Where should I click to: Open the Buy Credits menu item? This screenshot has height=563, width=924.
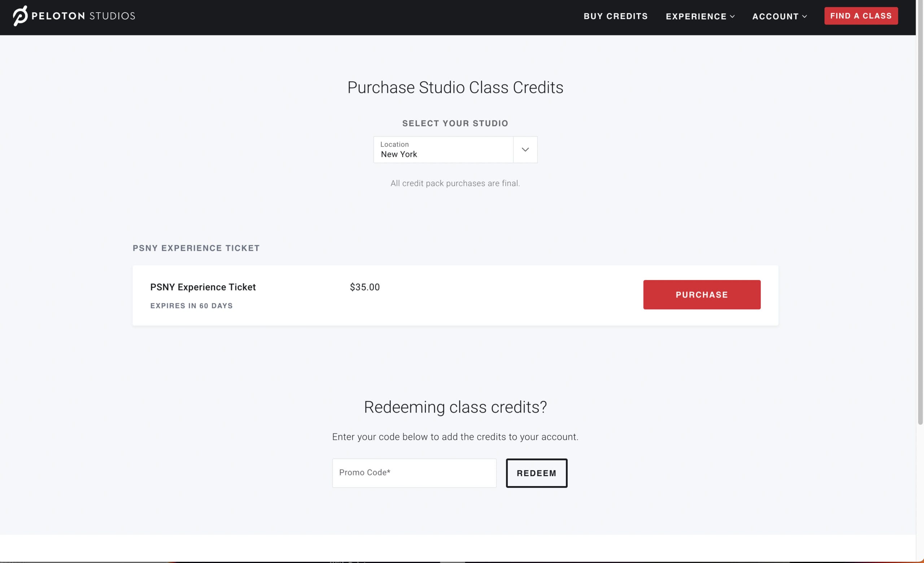coord(615,16)
